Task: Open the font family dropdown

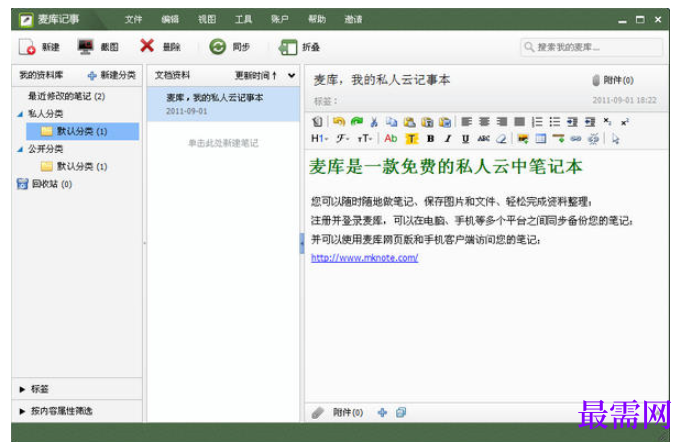Action: [342, 139]
